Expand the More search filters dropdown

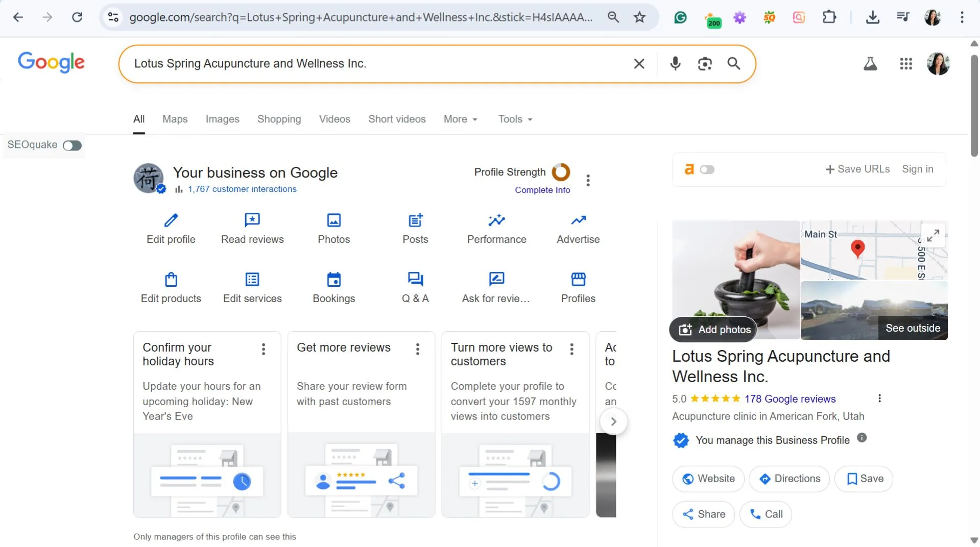460,119
